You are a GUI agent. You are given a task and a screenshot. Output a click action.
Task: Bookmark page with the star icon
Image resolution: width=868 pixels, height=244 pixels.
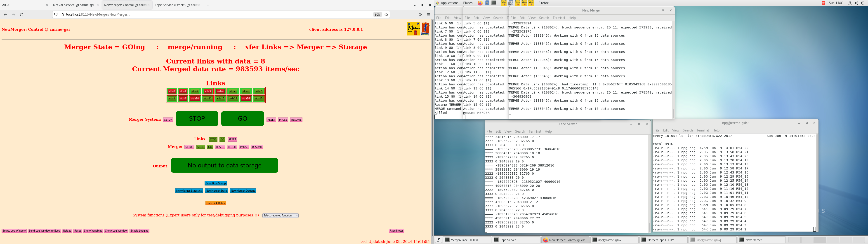pyautogui.click(x=386, y=14)
